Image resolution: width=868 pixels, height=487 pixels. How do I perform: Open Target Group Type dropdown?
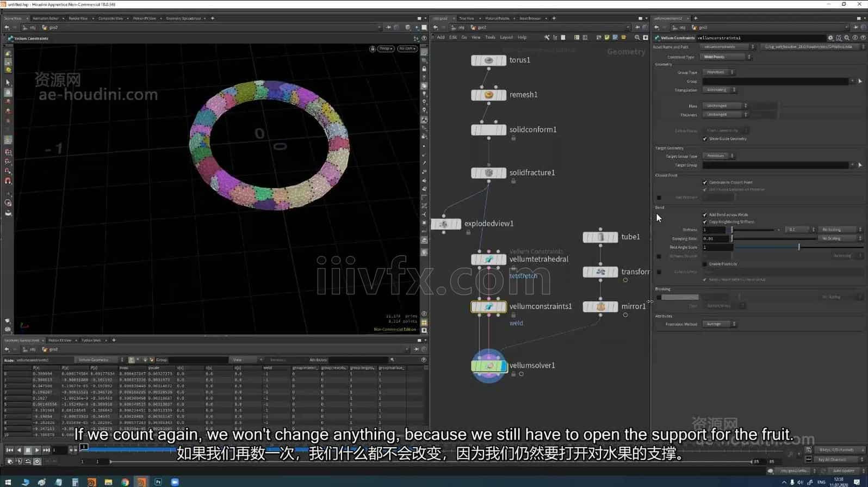(x=718, y=156)
